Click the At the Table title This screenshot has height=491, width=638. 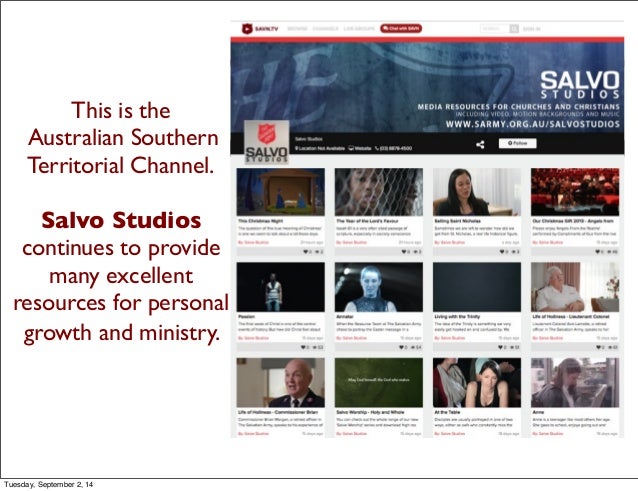(x=447, y=412)
